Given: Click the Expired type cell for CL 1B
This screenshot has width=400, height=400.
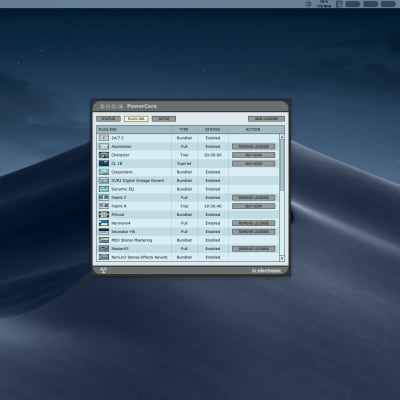Looking at the screenshot, I should click(x=184, y=163).
